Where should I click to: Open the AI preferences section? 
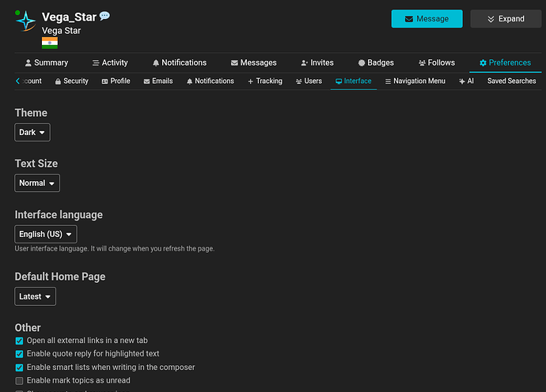pyautogui.click(x=466, y=81)
